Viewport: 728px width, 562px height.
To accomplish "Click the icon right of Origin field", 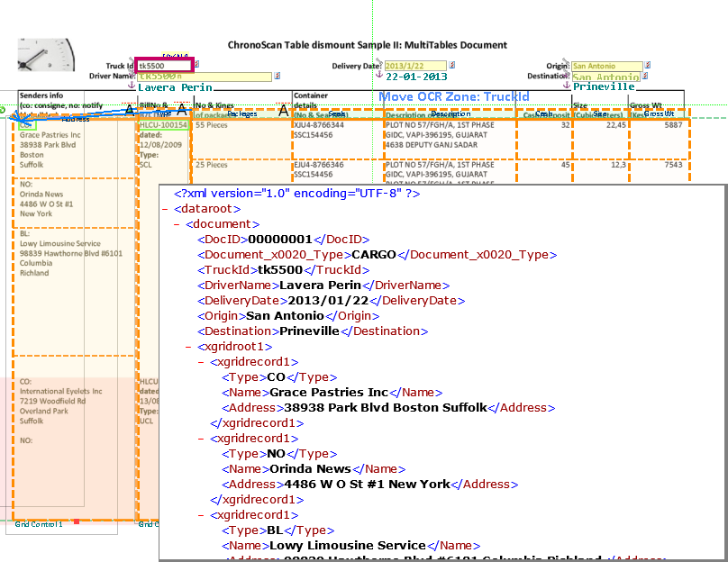I will pyautogui.click(x=648, y=65).
